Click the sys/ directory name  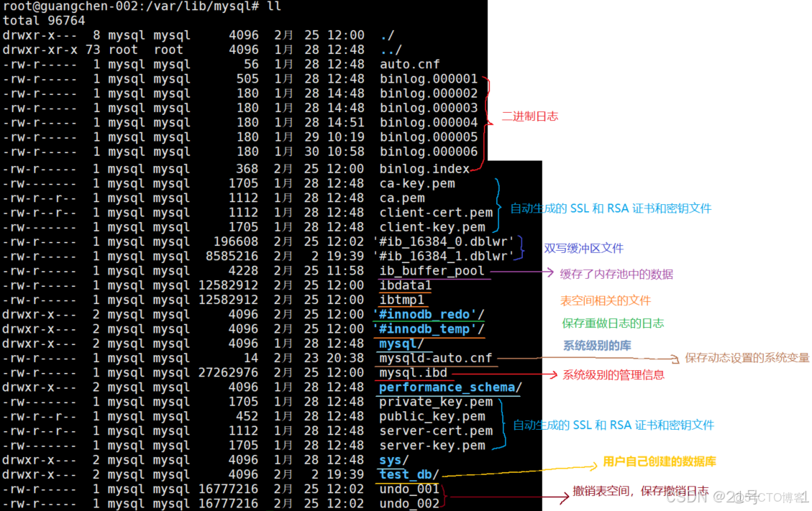[x=393, y=459]
